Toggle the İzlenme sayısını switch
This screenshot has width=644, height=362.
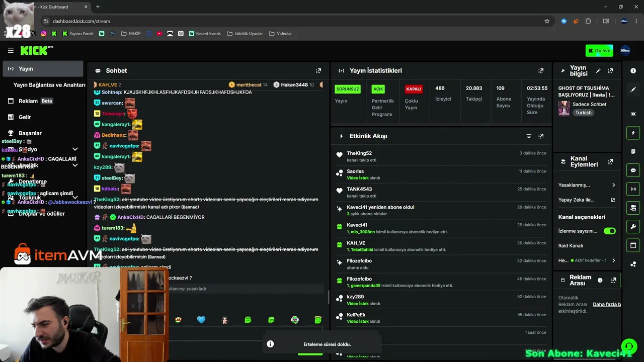pyautogui.click(x=609, y=231)
